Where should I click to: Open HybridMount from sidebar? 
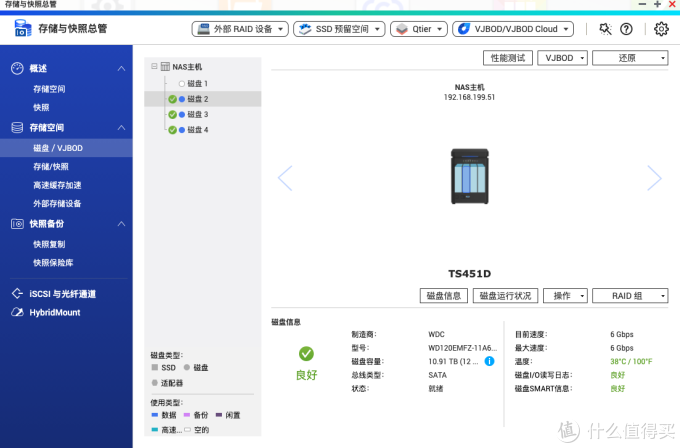tap(55, 313)
